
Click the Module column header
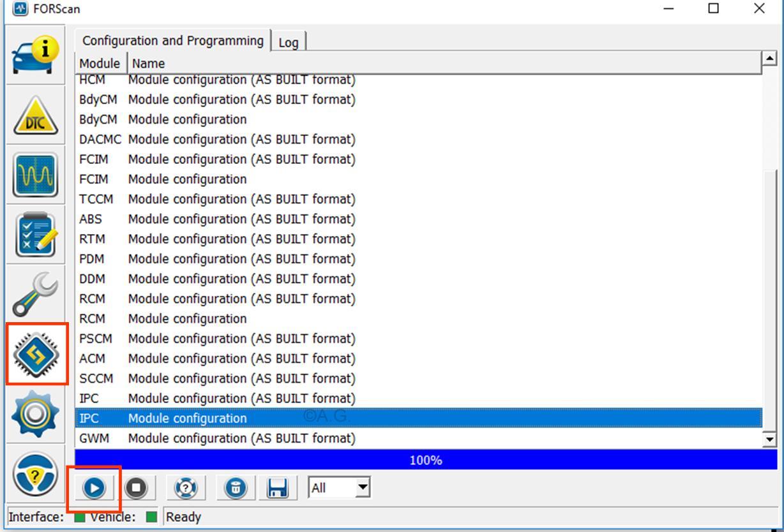click(x=100, y=63)
